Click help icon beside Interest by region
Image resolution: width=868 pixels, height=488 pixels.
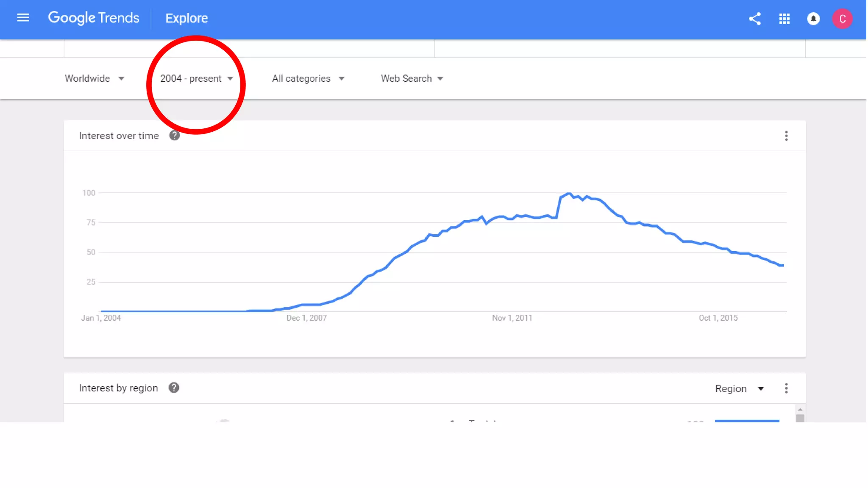[174, 388]
